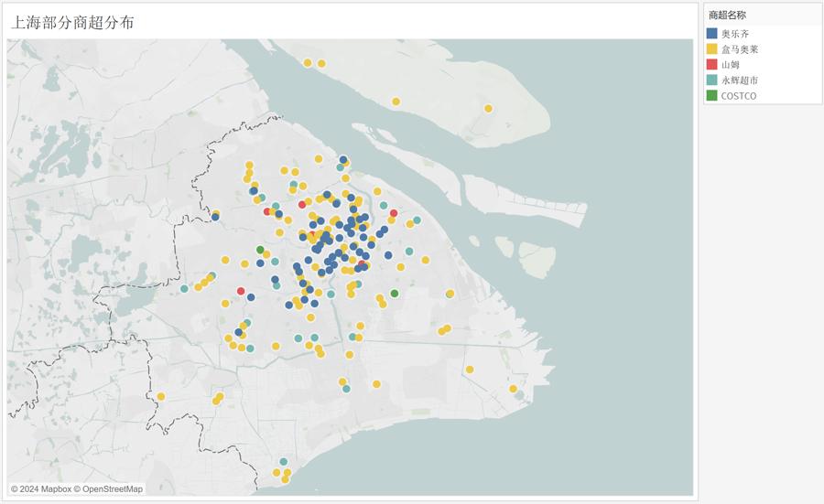The height and width of the screenshot is (504, 824).
Task: Click the 上海部分商超分布 chart title
Action: [72, 22]
